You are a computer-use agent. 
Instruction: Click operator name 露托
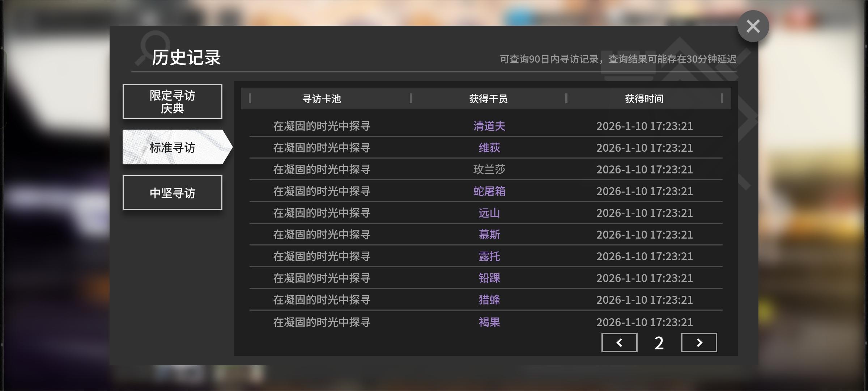(489, 256)
